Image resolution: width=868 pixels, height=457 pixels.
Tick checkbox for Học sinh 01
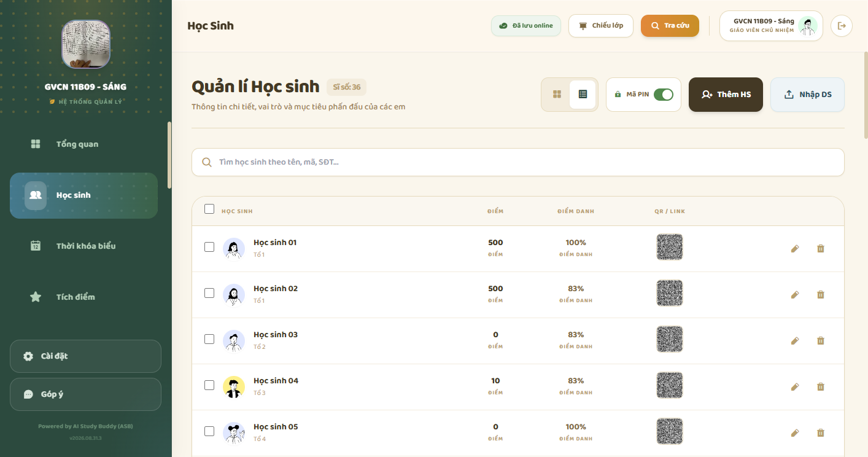pos(209,247)
